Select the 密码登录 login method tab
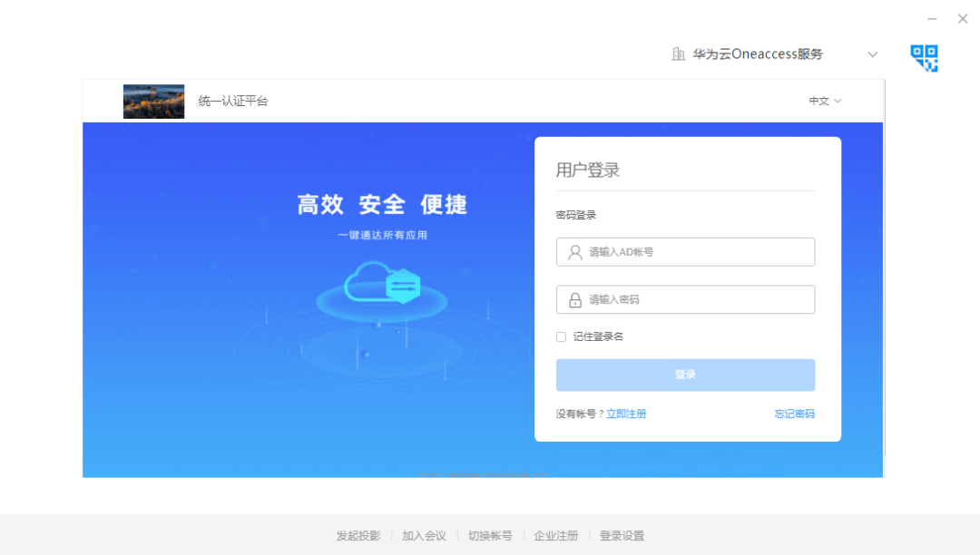 [x=578, y=215]
